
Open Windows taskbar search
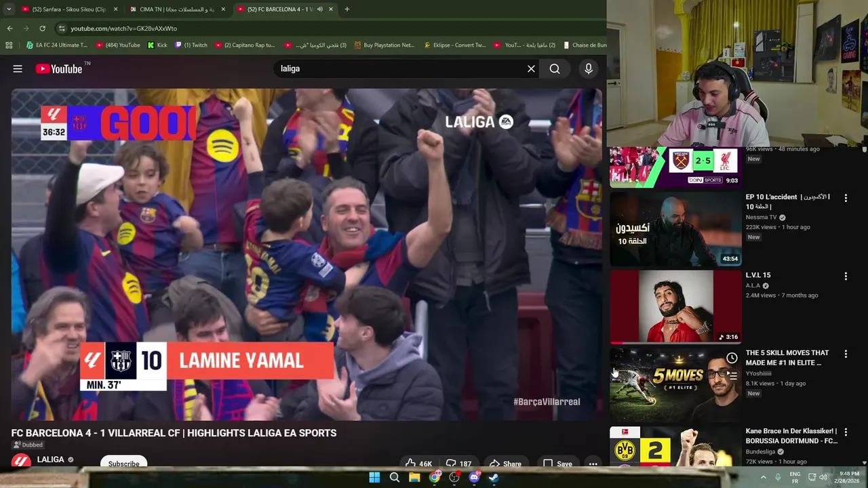(x=394, y=477)
